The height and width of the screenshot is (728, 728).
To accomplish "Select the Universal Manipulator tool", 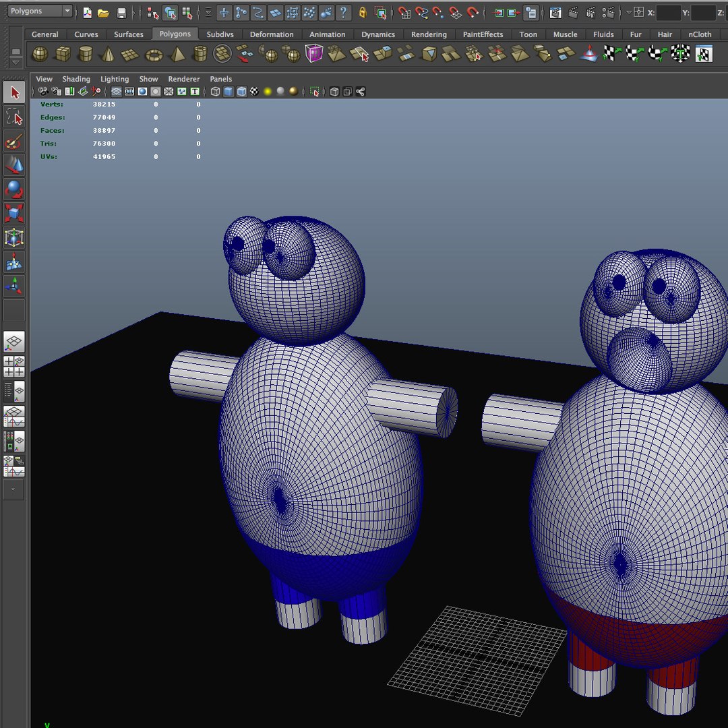I will [x=14, y=237].
